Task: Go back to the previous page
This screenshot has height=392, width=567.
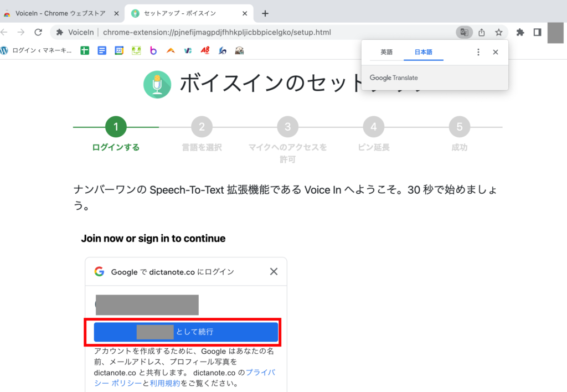Action: pyautogui.click(x=4, y=32)
